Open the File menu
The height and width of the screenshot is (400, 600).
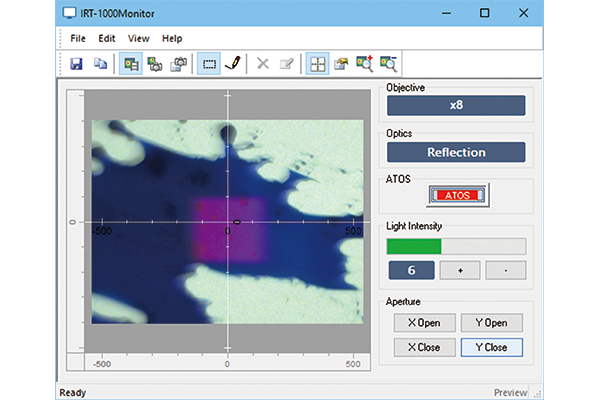pyautogui.click(x=78, y=38)
